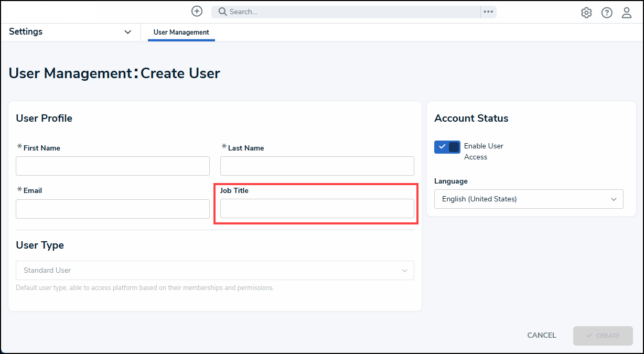Open the Language dropdown
The image size is (644, 354).
tap(529, 199)
